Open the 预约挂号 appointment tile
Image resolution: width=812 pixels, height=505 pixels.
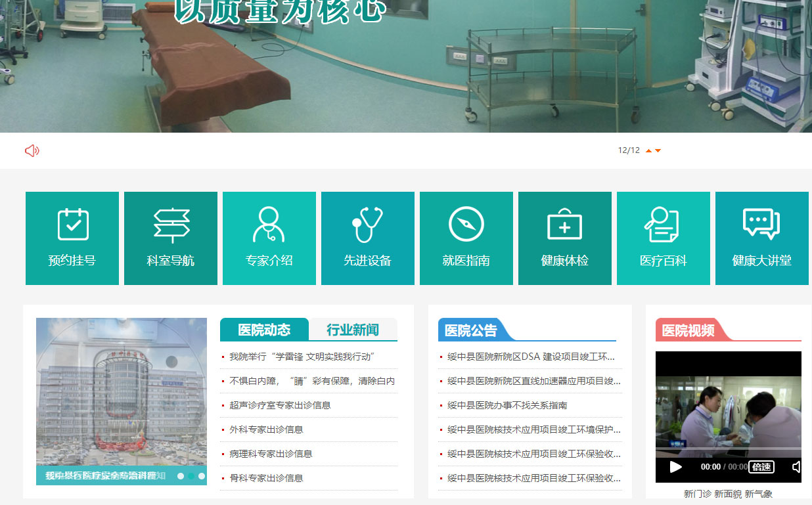coord(72,238)
